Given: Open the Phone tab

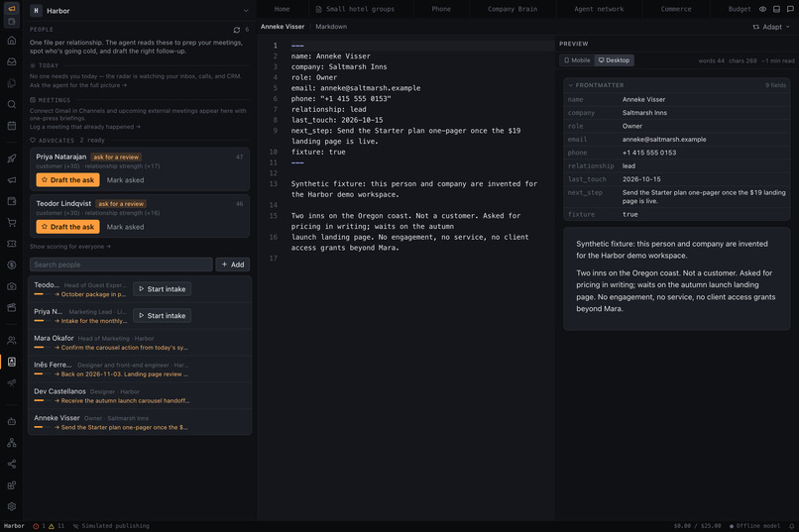Looking at the screenshot, I should (x=441, y=9).
